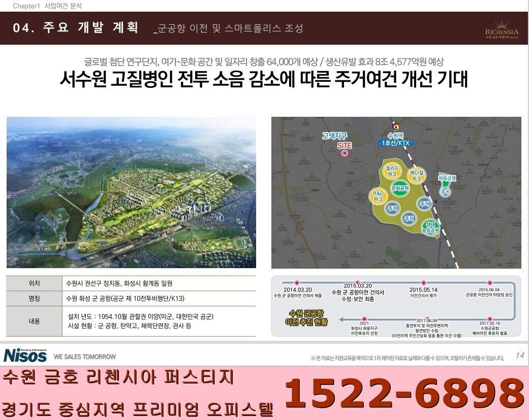Image resolution: width=529 pixels, height=420 pixels.
Task: Click the 수원역 station icon on the map
Action: coord(395,127)
